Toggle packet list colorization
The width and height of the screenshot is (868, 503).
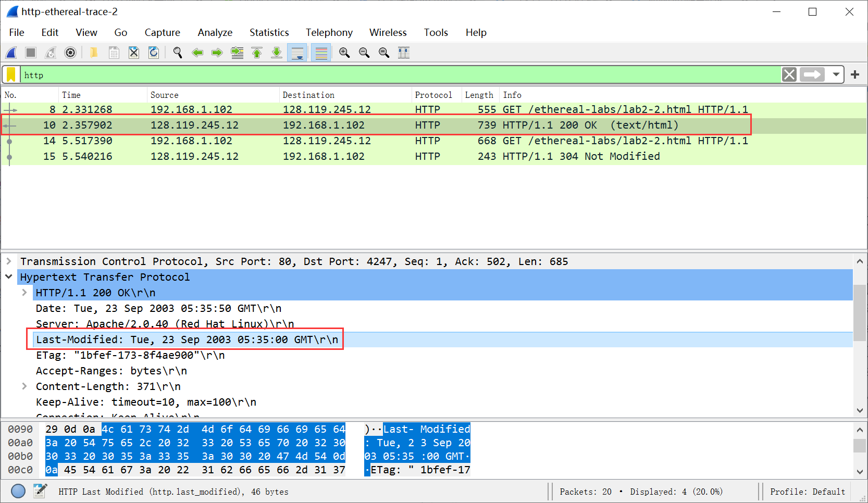point(321,53)
